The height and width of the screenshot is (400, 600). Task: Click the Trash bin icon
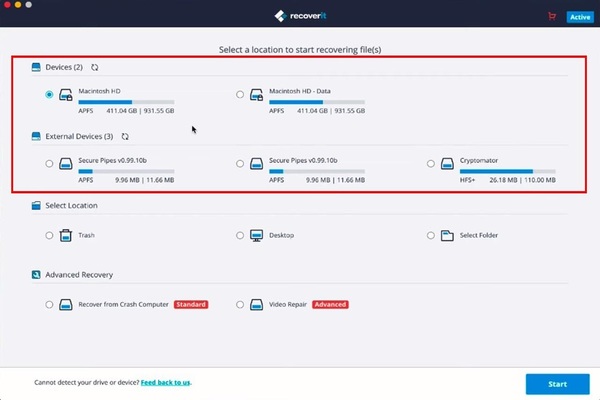pyautogui.click(x=66, y=235)
